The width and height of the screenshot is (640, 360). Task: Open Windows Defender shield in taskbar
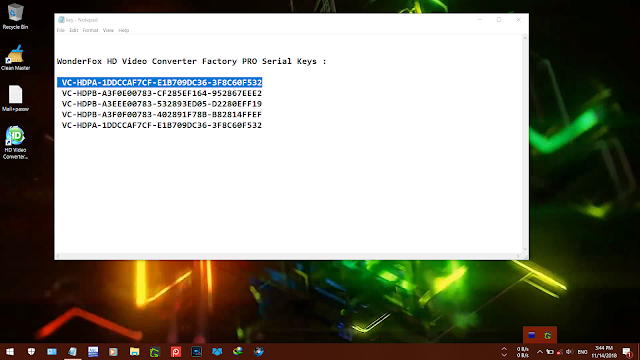tap(31, 351)
